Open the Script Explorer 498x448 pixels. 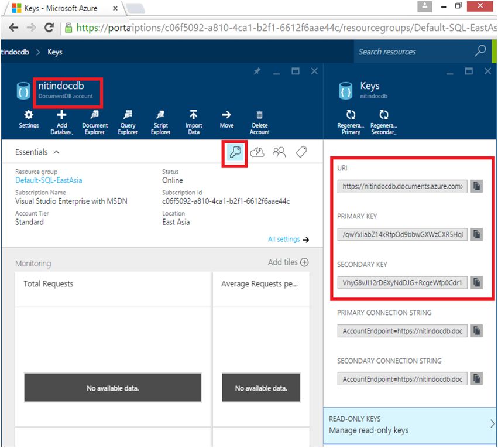pos(160,119)
